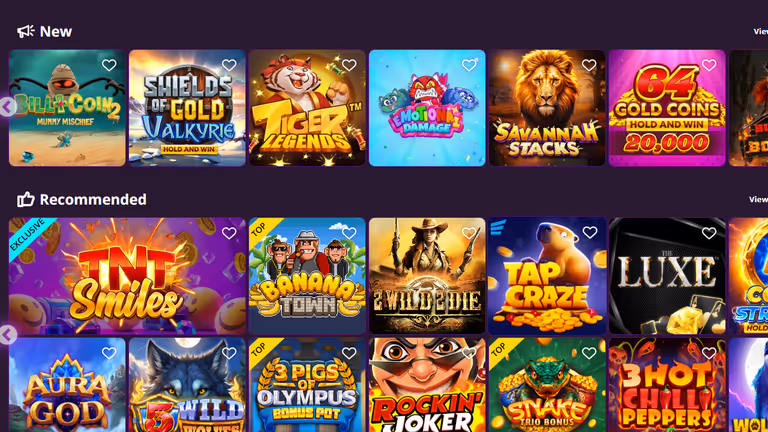Click heart icon on The Luxe

point(709,233)
